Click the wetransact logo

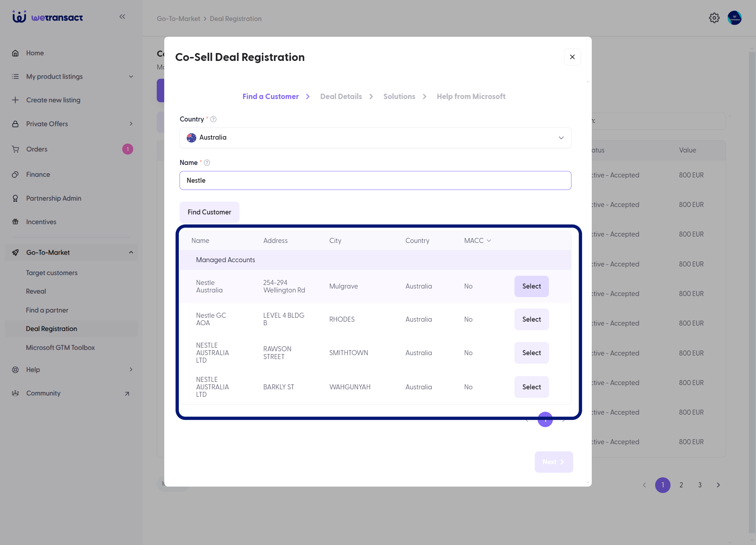pyautogui.click(x=47, y=17)
